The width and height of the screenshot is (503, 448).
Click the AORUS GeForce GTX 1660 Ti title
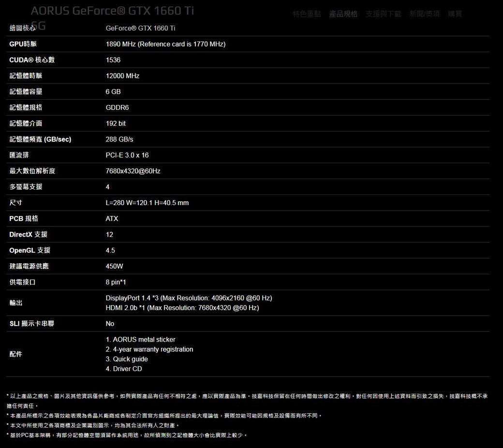(x=112, y=11)
